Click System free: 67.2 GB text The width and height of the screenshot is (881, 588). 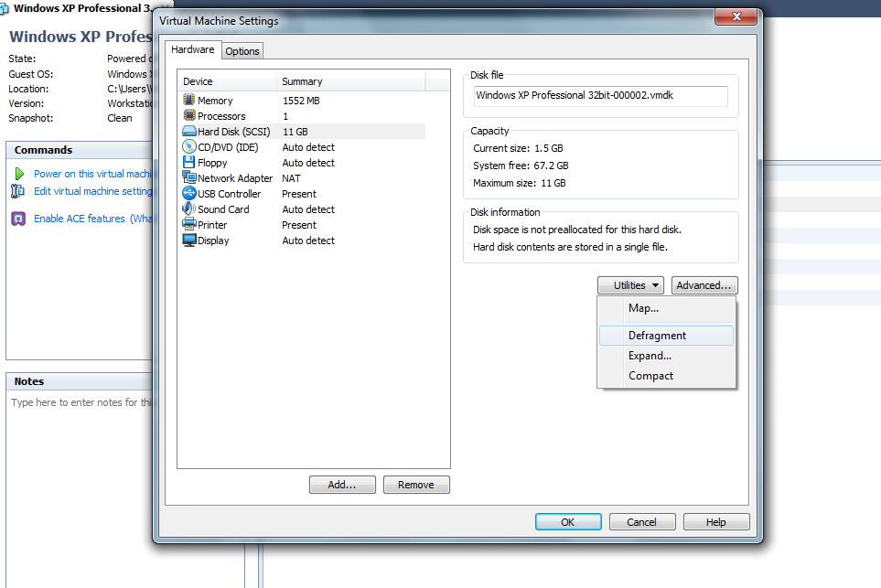pyautogui.click(x=521, y=166)
